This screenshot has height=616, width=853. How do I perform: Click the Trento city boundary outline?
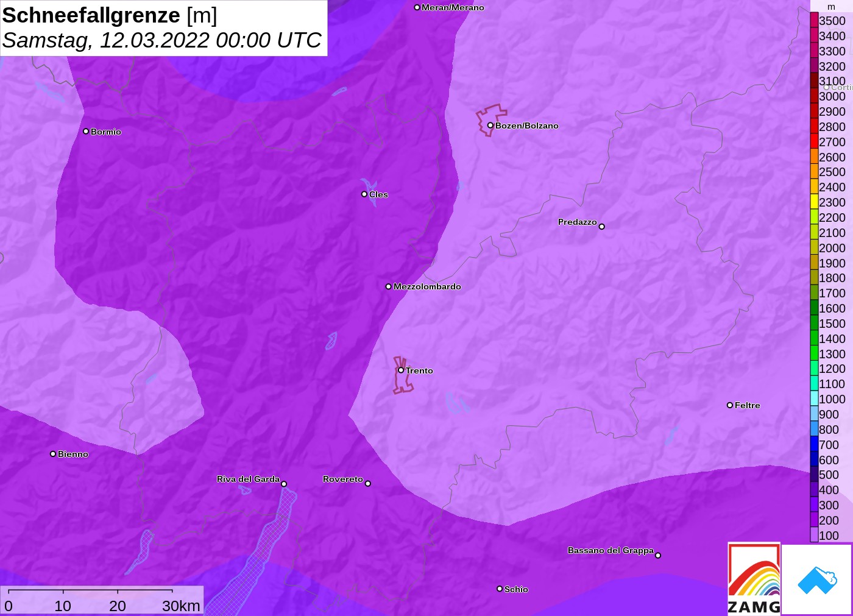coord(402,375)
